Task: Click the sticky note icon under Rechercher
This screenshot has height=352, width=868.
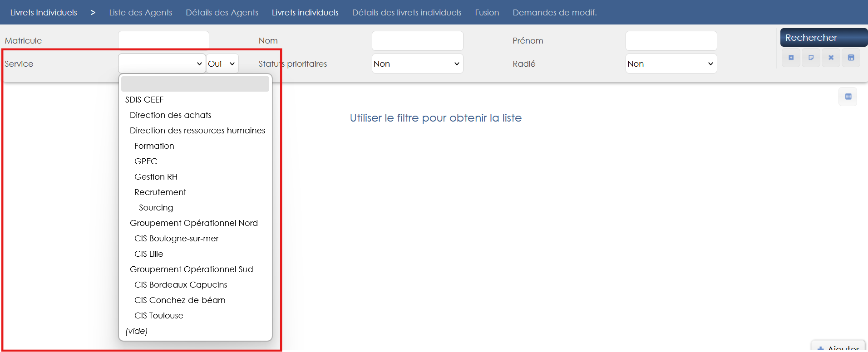Action: click(x=811, y=58)
